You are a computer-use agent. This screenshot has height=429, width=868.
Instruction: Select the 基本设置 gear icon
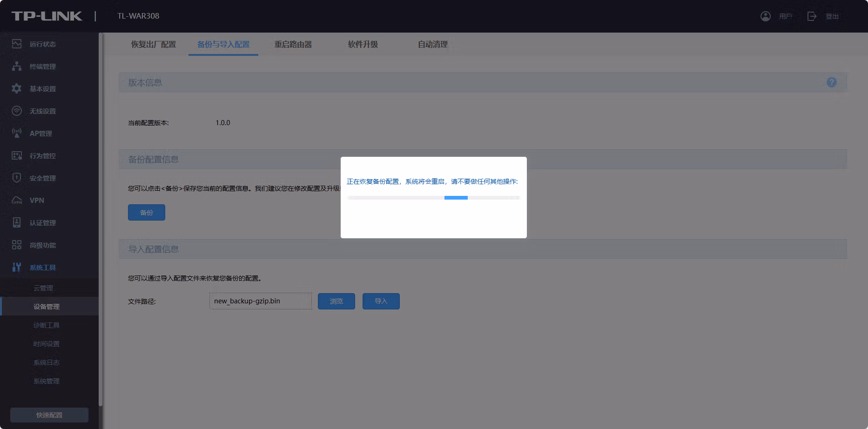click(17, 88)
